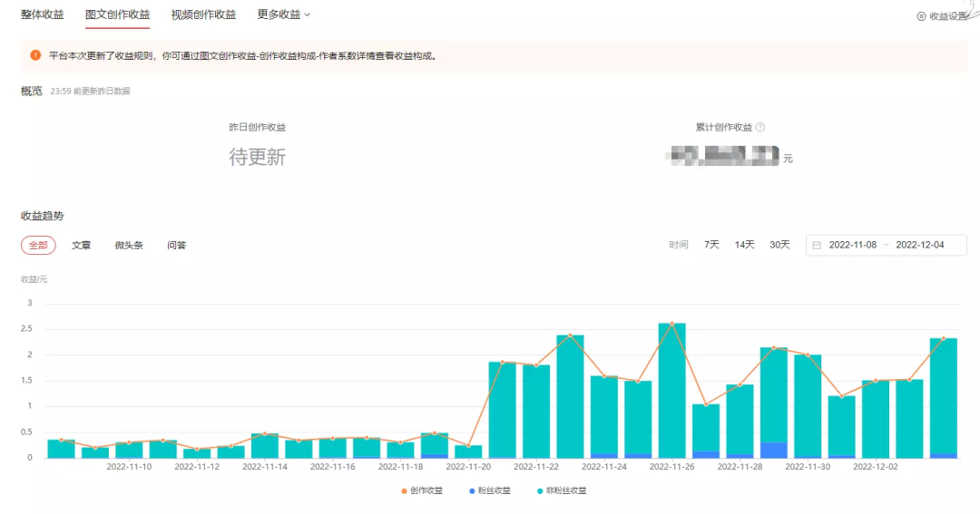The height and width of the screenshot is (514, 980).
Task: Toggle 粉丝收益 legend series
Action: tap(490, 490)
